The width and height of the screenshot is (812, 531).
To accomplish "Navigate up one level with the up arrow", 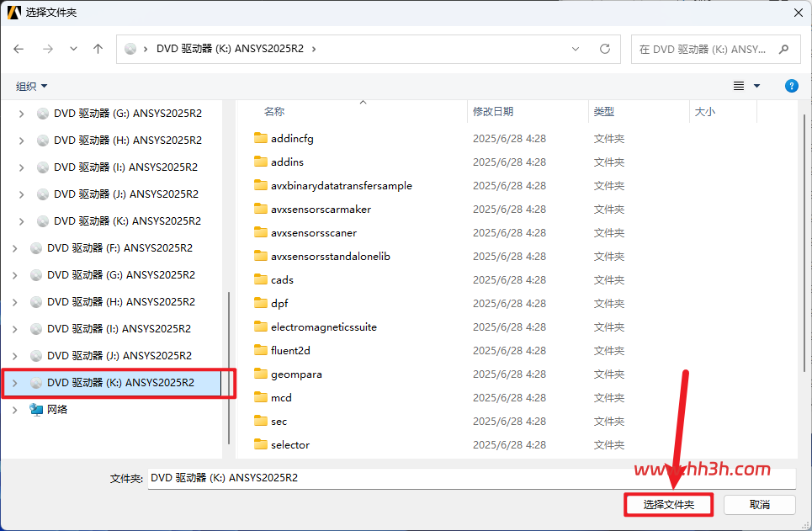I will [98, 49].
